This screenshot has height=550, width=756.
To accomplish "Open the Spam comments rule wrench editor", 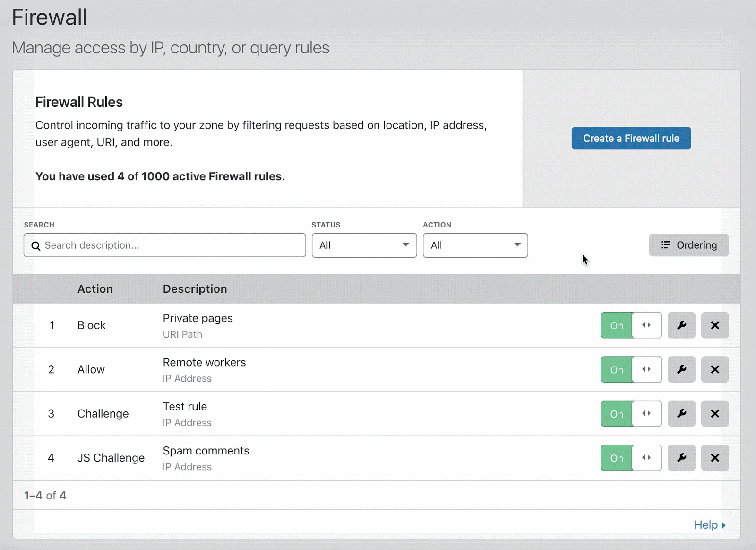I will (681, 457).
